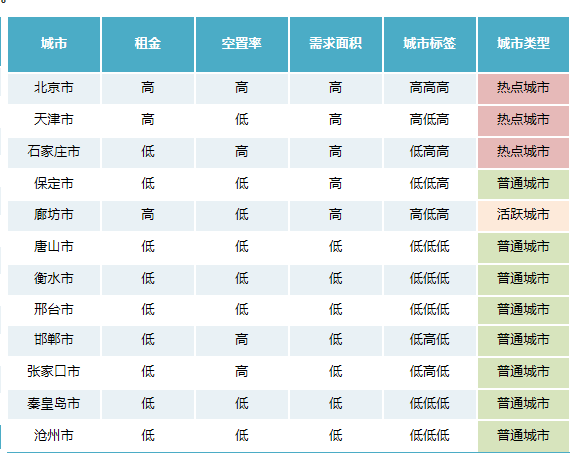Viewport: 586px width, 461px height.
Task: Select the 天津市 cell
Action: (54, 120)
